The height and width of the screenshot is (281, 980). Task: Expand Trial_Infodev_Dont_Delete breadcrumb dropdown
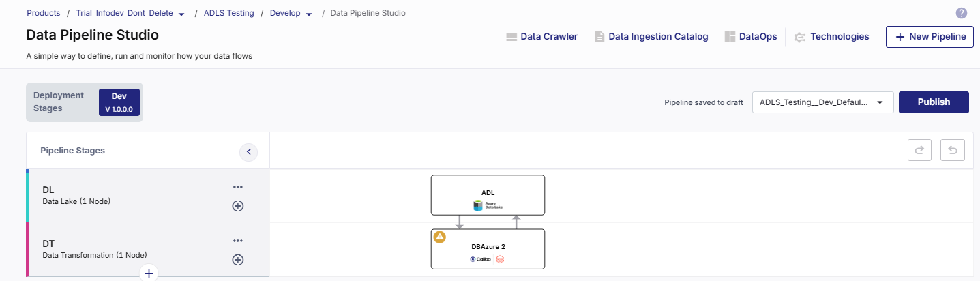point(181,14)
